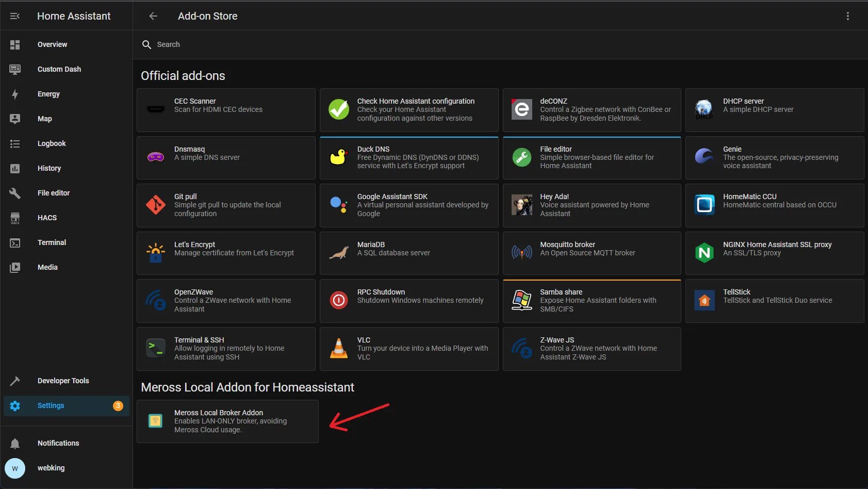Click the NGINX SSL proxy icon
The image size is (868, 489).
pos(704,252)
